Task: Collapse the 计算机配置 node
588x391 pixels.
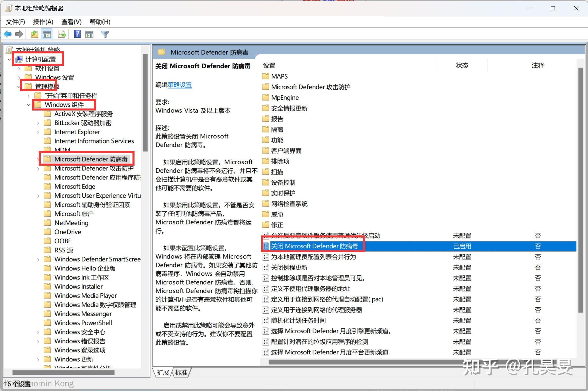Action: point(9,59)
